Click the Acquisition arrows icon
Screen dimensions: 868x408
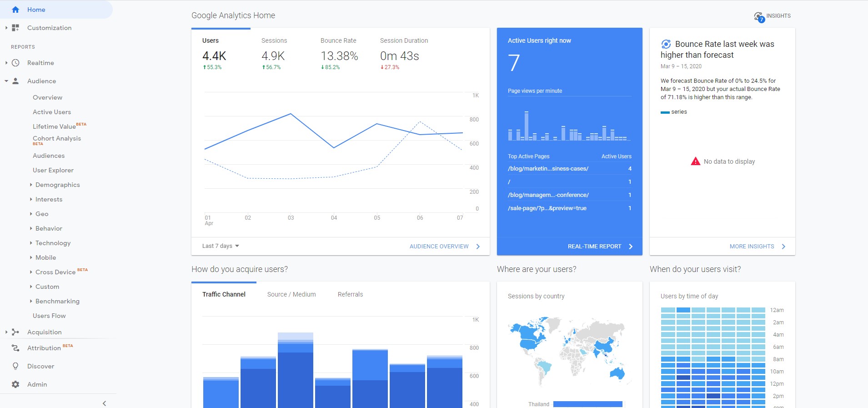pos(15,332)
